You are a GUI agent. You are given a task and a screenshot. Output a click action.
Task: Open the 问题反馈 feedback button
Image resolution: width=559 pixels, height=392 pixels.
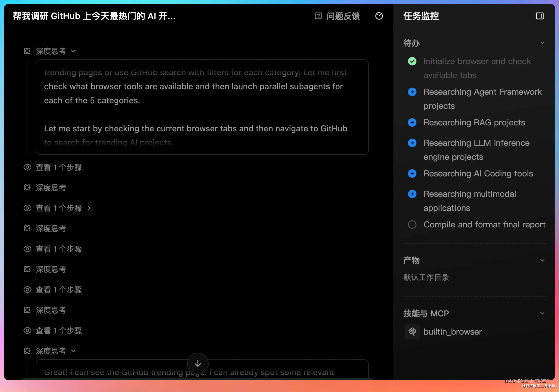point(337,16)
